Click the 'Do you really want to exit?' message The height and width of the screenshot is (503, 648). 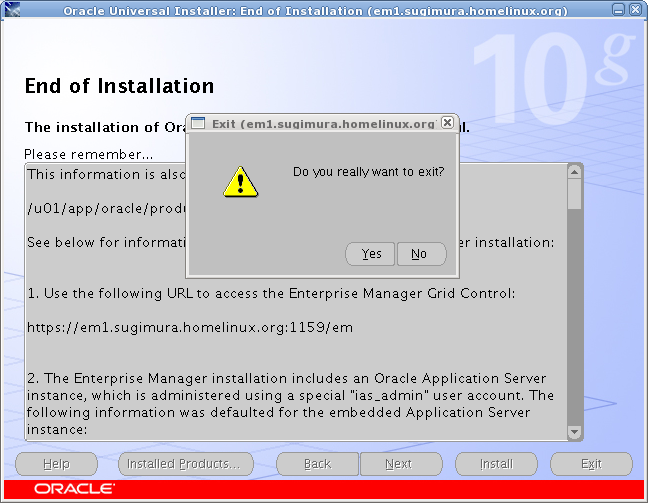tap(369, 172)
